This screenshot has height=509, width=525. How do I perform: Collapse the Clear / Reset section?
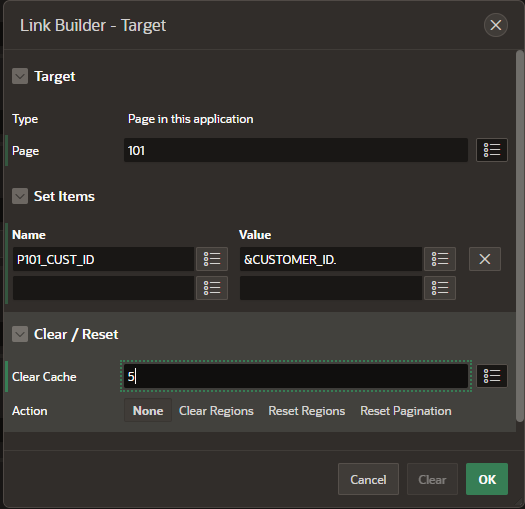click(20, 334)
